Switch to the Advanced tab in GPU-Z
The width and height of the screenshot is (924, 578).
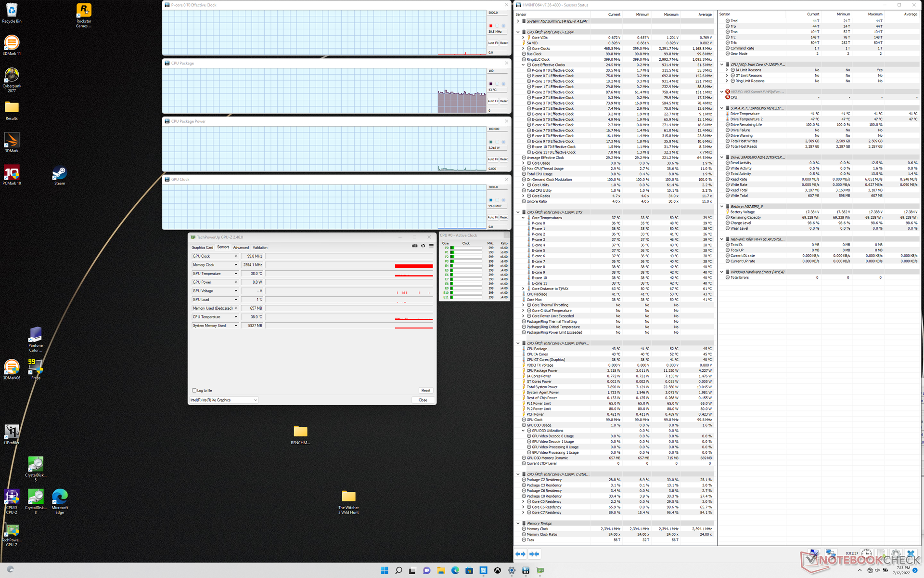pyautogui.click(x=241, y=248)
